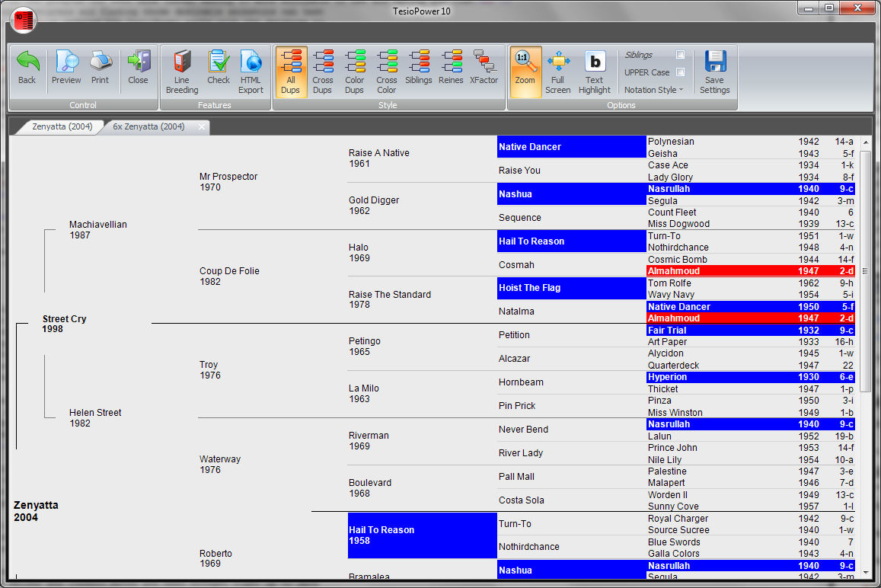
Task: Click the Pin Prick entry
Action: pyautogui.click(x=517, y=406)
